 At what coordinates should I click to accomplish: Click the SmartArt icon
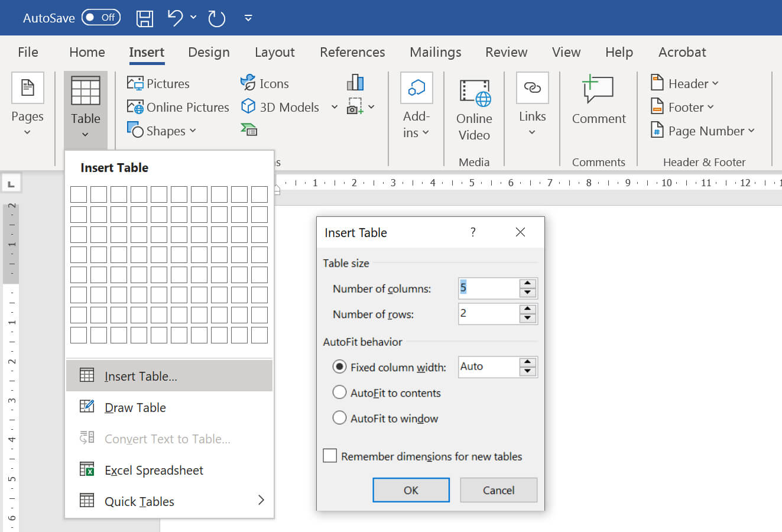click(x=249, y=129)
